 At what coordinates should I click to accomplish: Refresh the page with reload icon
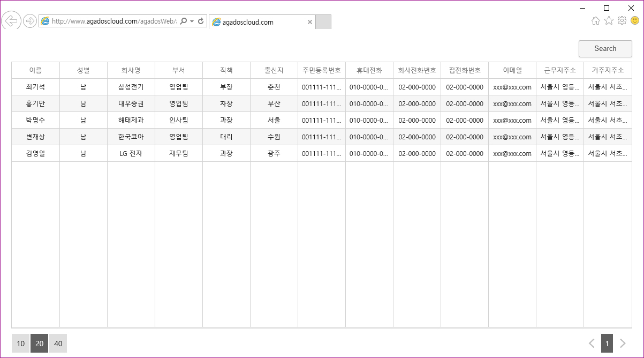[201, 21]
